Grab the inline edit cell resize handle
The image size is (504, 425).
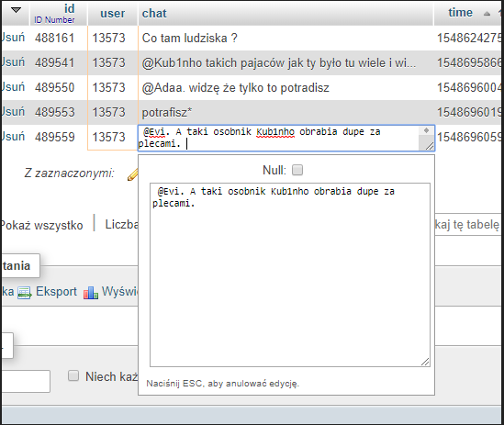tap(430, 146)
